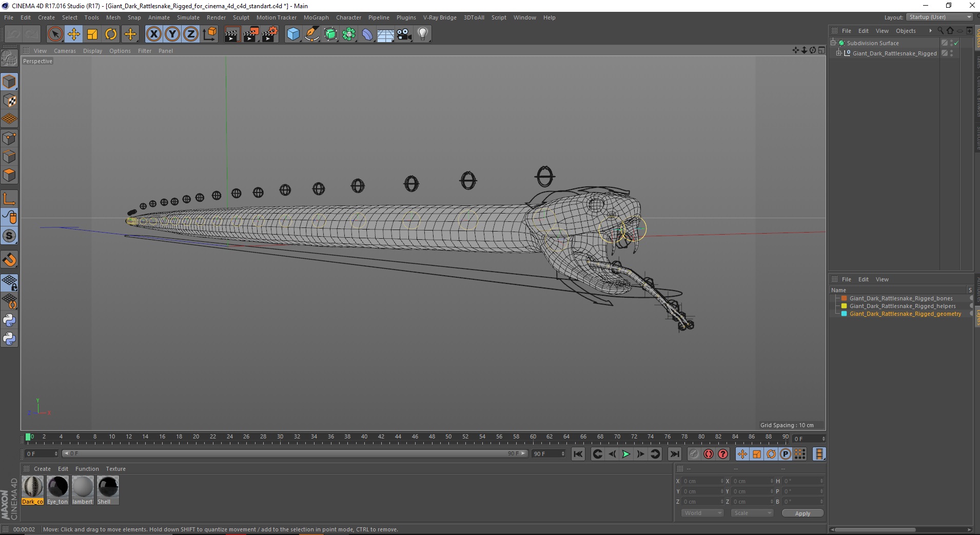The height and width of the screenshot is (535, 980).
Task: Click the timeline range slider bar
Action: pos(295,453)
